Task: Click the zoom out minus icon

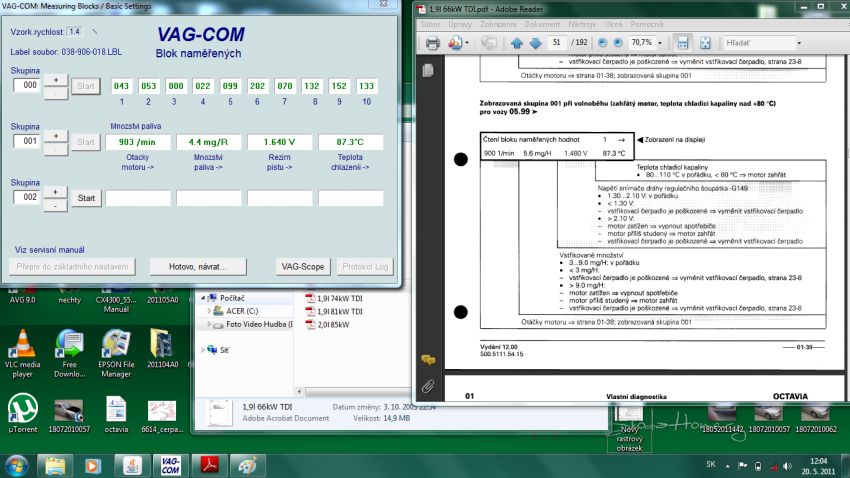Action: (601, 43)
